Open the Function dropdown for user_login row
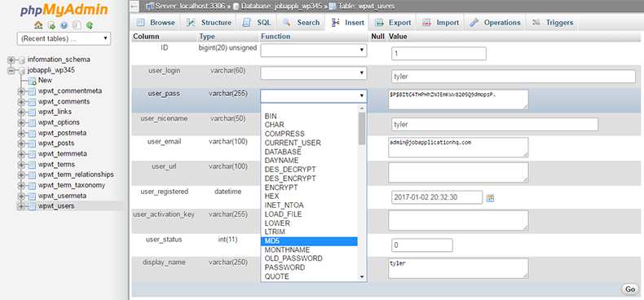Viewport: 644px width, 300px height. coord(314,73)
